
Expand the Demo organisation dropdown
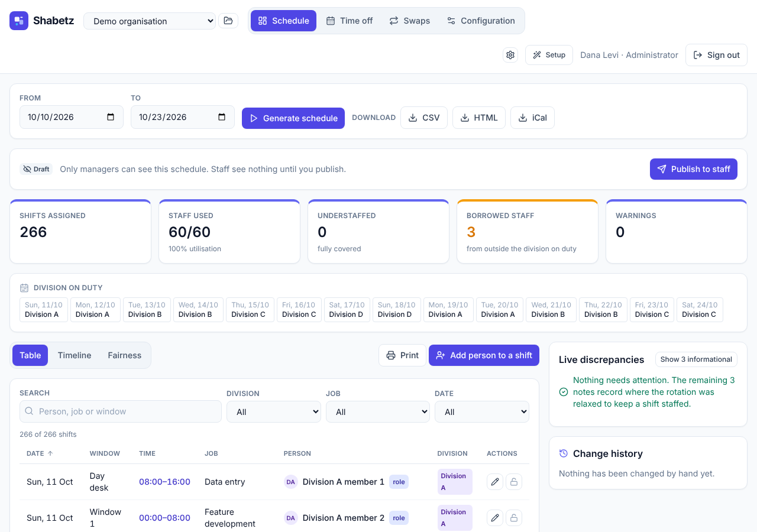coord(150,21)
